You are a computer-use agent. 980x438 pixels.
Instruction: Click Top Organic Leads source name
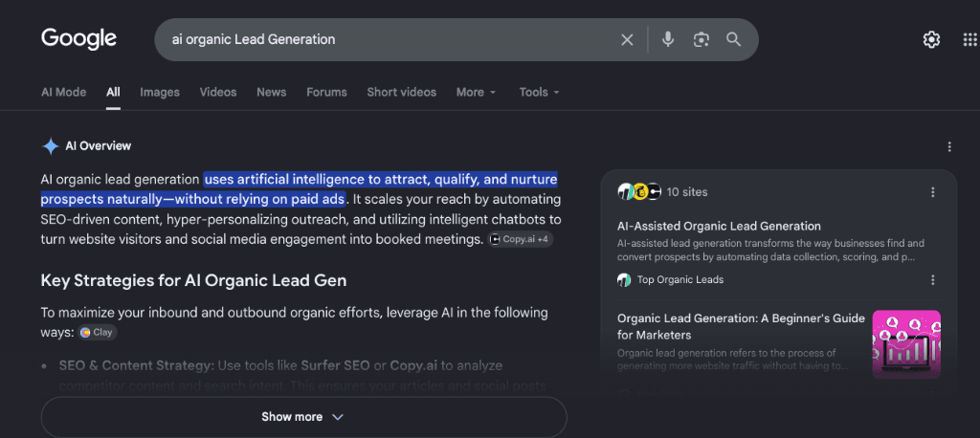click(680, 280)
